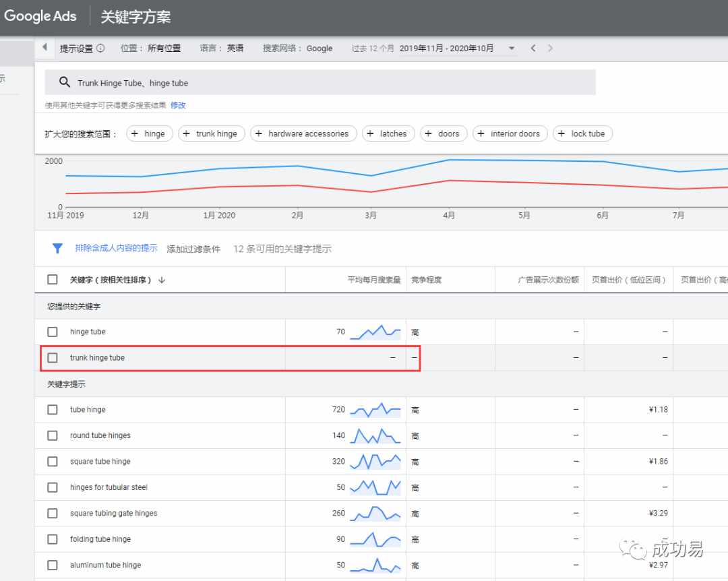Screen dimensions: 728x581
Task: Open the 'hinges for tubular steel' trend sparkline
Action: (375, 488)
